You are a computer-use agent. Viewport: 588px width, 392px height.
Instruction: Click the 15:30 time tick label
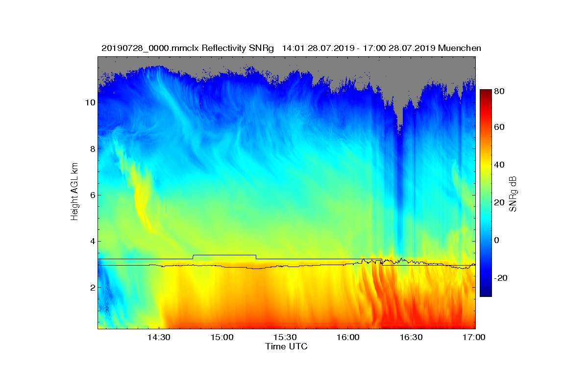285,338
